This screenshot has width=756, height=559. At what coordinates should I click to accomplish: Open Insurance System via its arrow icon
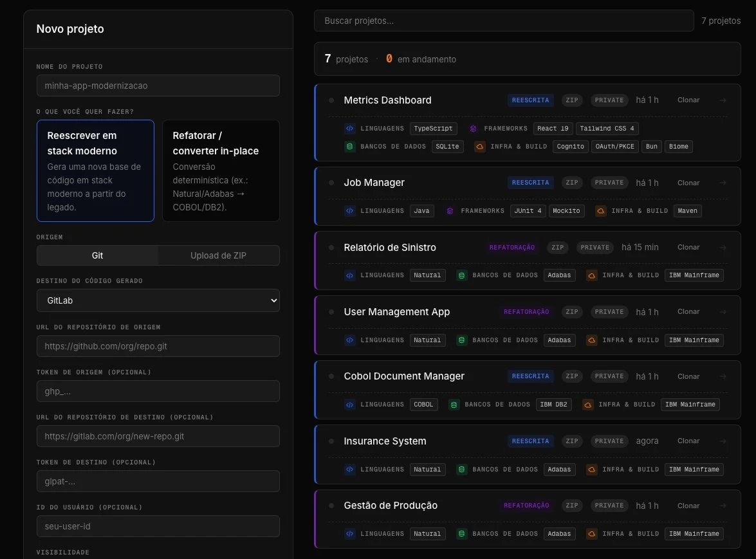pyautogui.click(x=723, y=441)
